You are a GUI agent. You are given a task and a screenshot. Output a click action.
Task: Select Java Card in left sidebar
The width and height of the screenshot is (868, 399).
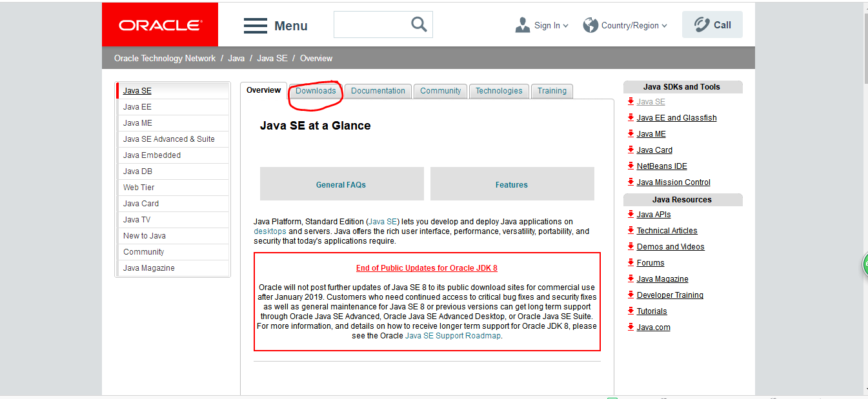click(173, 204)
